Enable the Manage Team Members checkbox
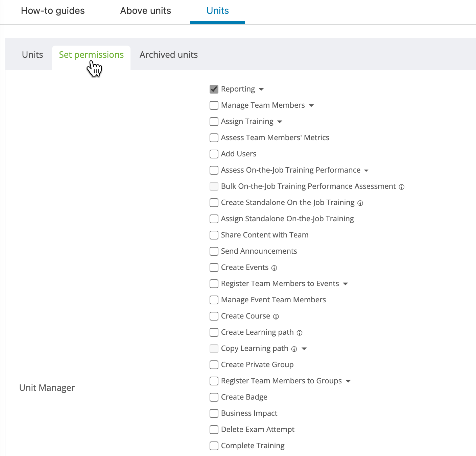Screen dimensions: 476x456 click(x=214, y=105)
